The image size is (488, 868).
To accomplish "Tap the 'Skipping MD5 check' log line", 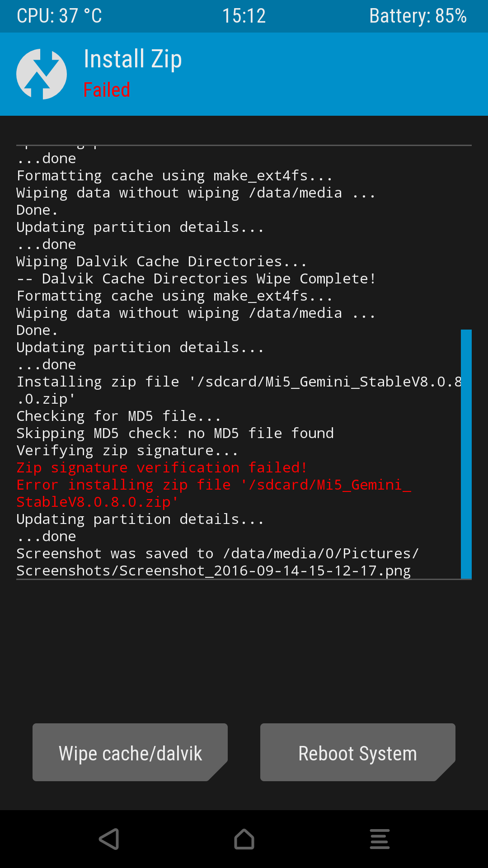I will 175,433.
